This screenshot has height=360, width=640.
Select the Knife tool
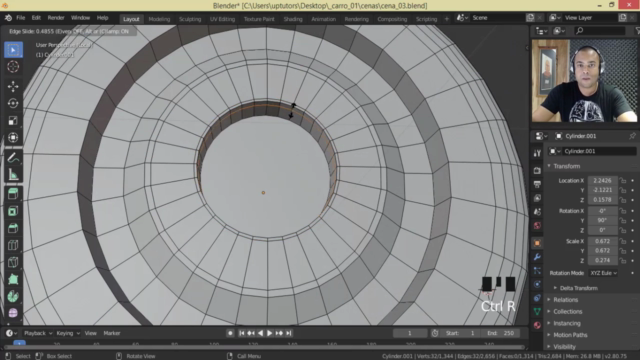[13, 262]
